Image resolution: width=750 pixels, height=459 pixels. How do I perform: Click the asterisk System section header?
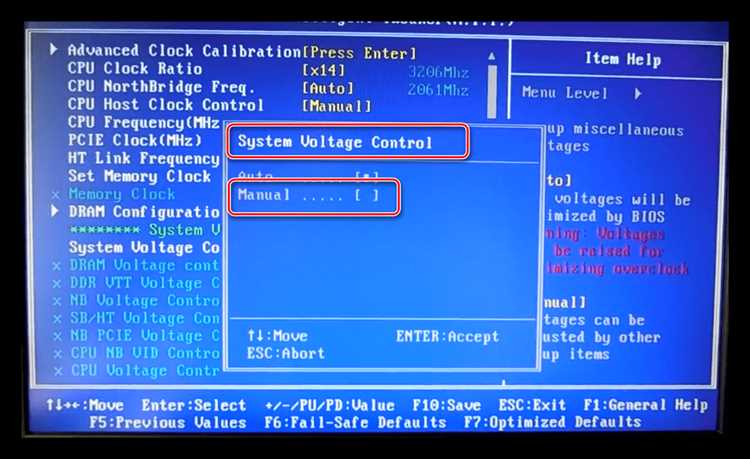(x=145, y=230)
